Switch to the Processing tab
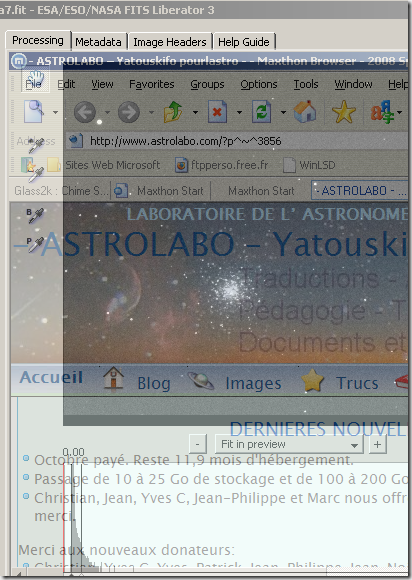 (x=38, y=40)
